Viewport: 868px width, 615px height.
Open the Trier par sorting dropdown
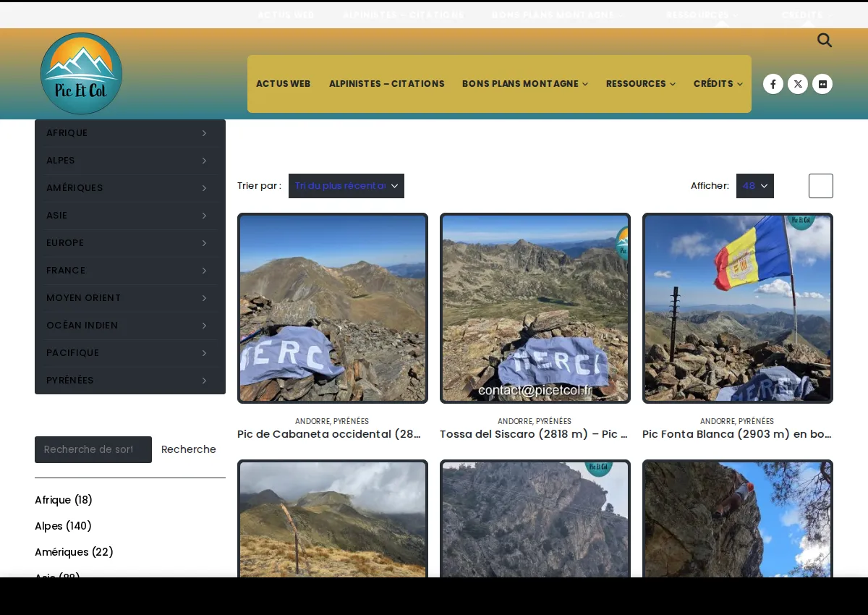(x=346, y=186)
